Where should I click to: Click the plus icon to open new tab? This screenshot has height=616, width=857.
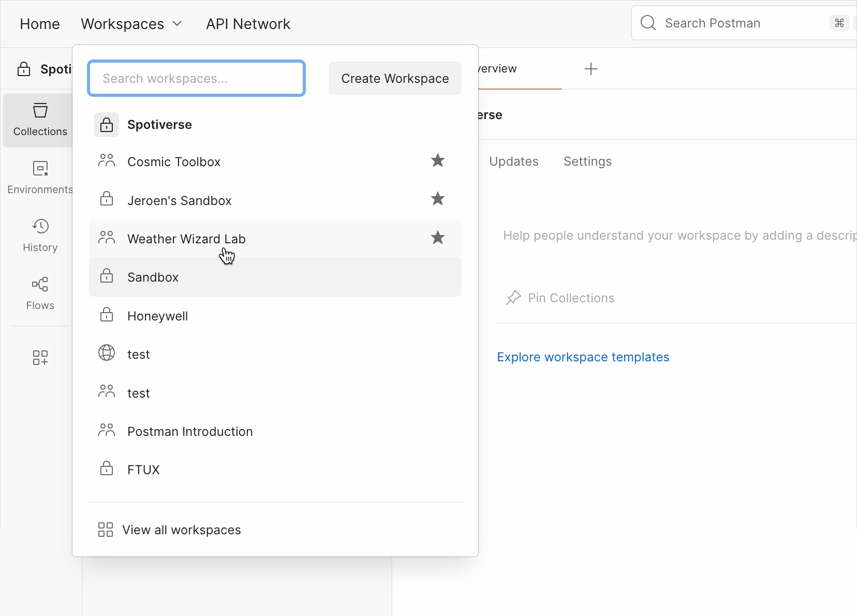click(x=590, y=69)
